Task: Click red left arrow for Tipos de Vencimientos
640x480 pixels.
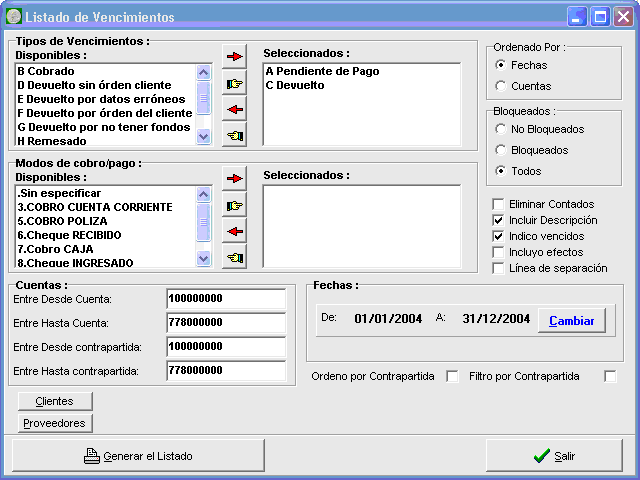Action: click(234, 110)
